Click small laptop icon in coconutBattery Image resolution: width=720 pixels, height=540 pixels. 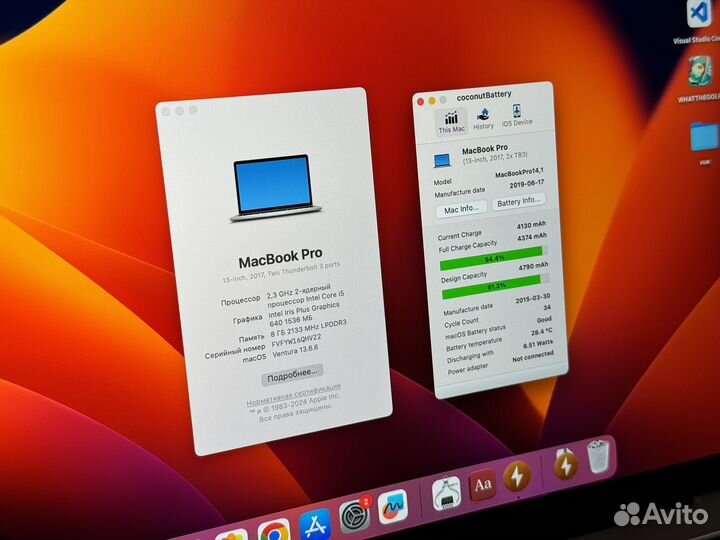(442, 160)
